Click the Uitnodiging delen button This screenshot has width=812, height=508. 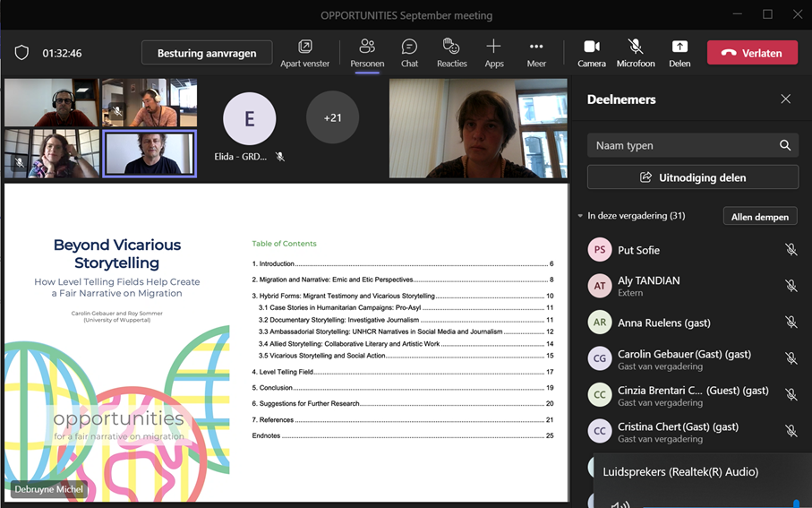(x=692, y=177)
